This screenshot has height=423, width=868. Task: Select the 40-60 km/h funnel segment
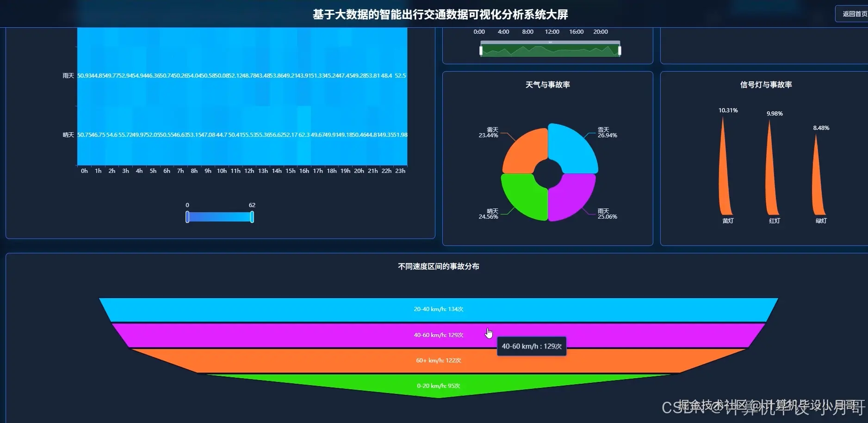438,334
